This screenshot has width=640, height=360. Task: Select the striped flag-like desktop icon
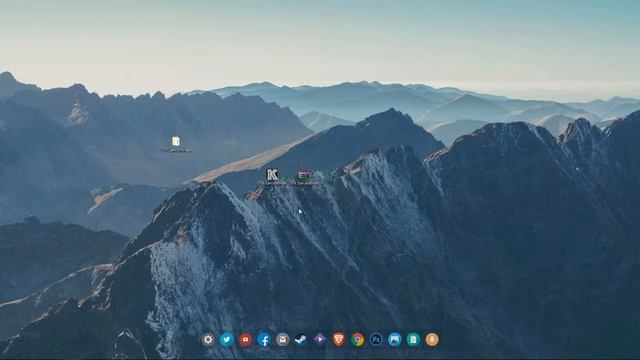click(x=304, y=175)
